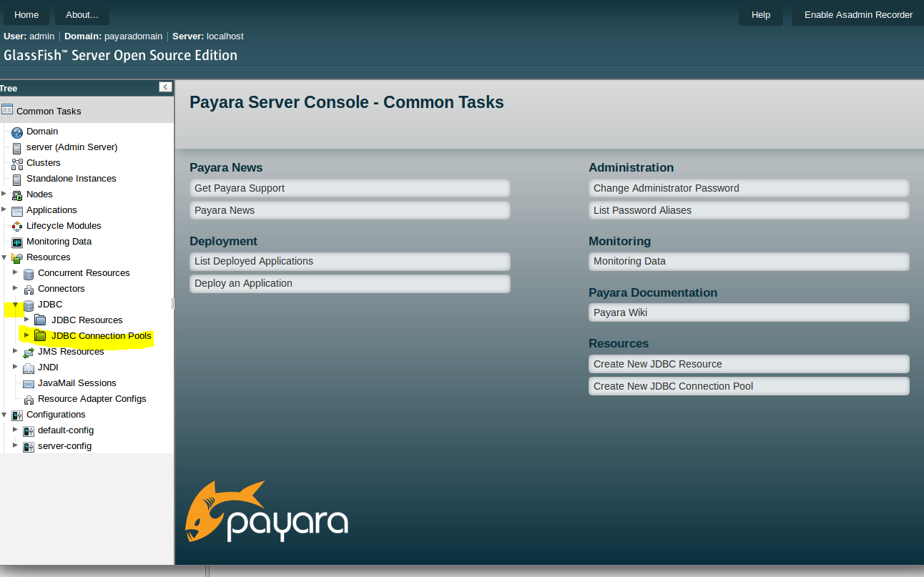Click the JDBC Connection Pools folder icon
Image resolution: width=924 pixels, height=577 pixels.
[40, 336]
